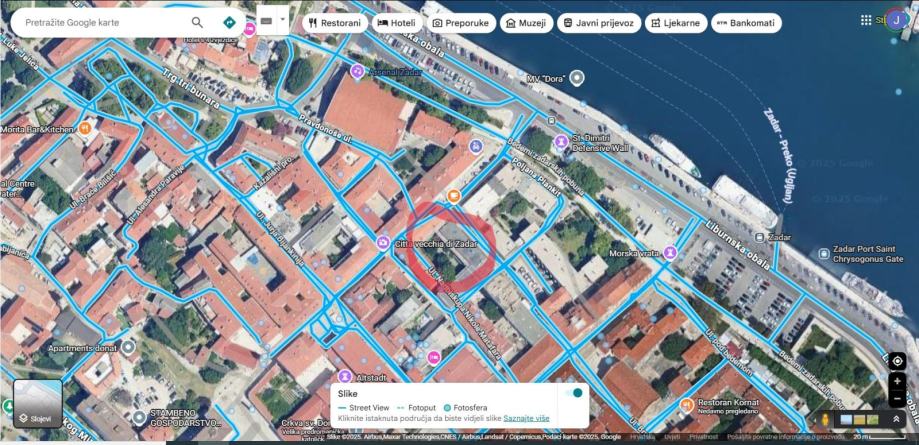Select the Apartments donat marker
Viewport: 919px width, 445px height.
(x=127, y=348)
